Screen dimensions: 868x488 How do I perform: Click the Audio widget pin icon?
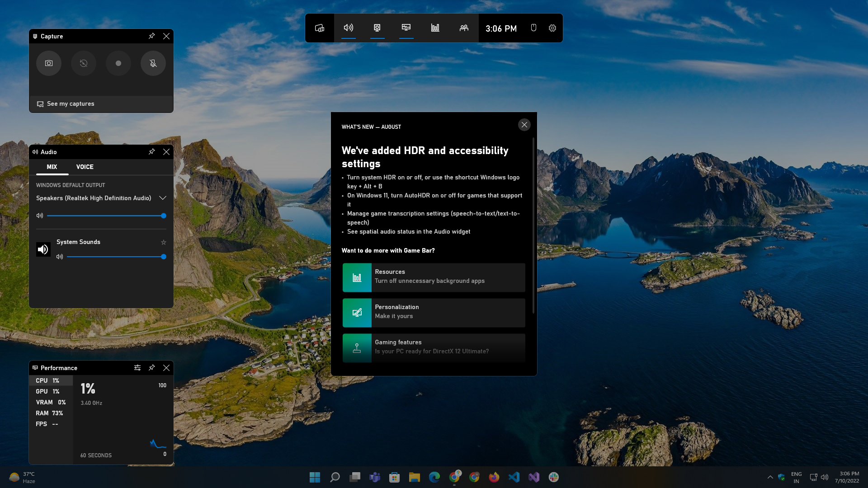[x=152, y=151]
